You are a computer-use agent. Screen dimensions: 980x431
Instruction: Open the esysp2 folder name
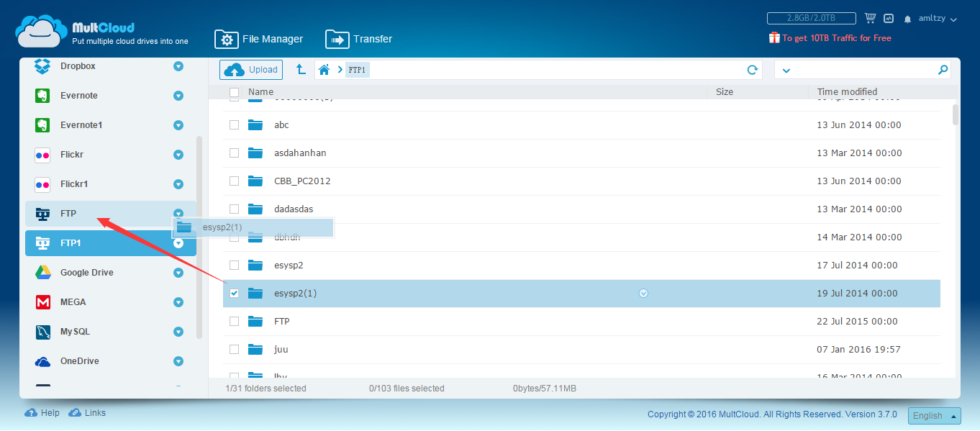pyautogui.click(x=289, y=265)
